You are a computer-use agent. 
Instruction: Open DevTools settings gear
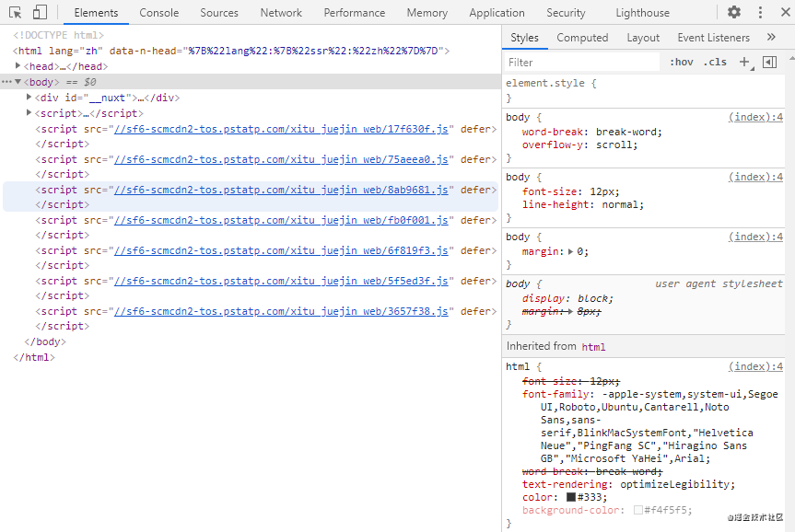733,12
